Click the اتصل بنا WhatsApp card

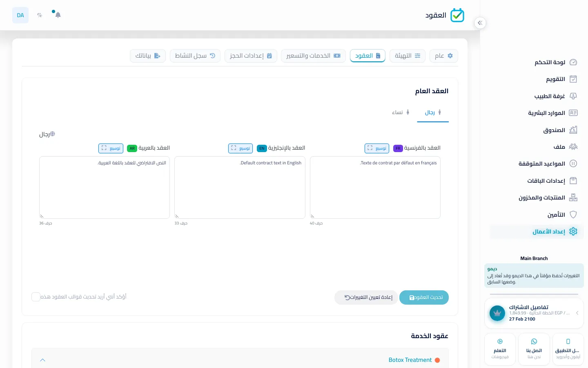pos(534,349)
